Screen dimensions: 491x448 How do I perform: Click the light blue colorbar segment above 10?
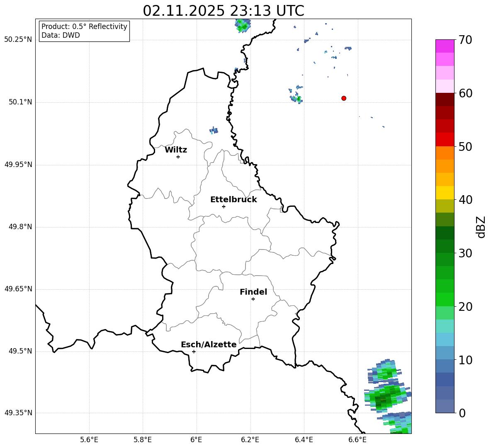445,353
